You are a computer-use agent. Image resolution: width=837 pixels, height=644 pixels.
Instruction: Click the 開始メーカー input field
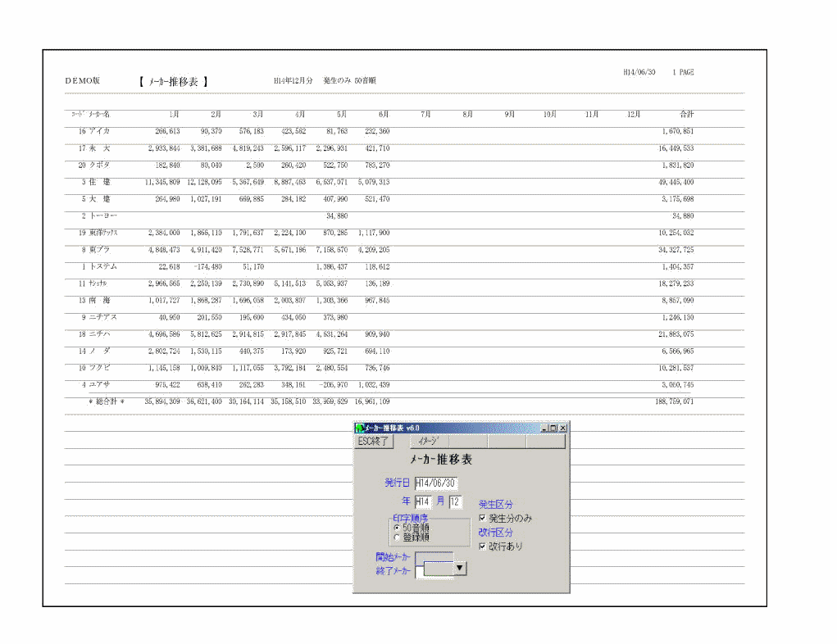pyautogui.click(x=434, y=557)
